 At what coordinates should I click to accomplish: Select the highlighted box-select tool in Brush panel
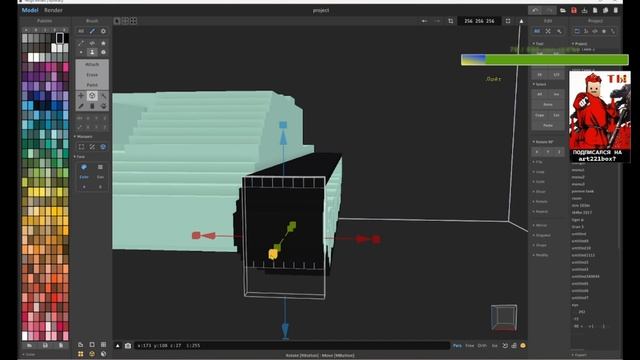pos(92,96)
